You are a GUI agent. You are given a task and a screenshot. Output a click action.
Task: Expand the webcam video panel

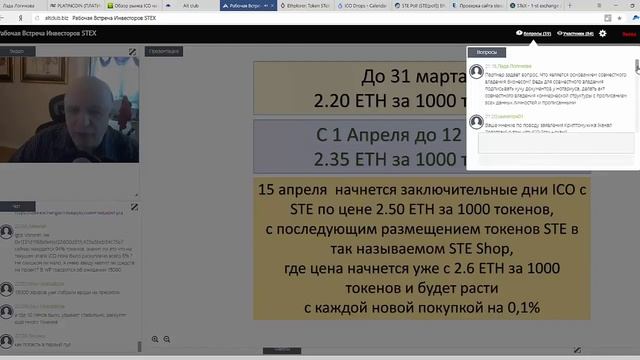coord(132,52)
